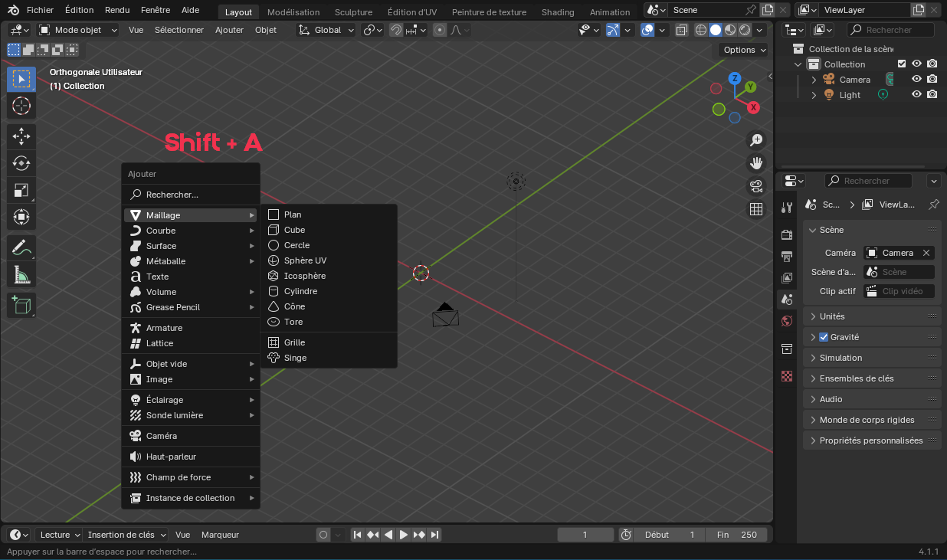Uncheck the Gravité checkbox

tap(824, 337)
